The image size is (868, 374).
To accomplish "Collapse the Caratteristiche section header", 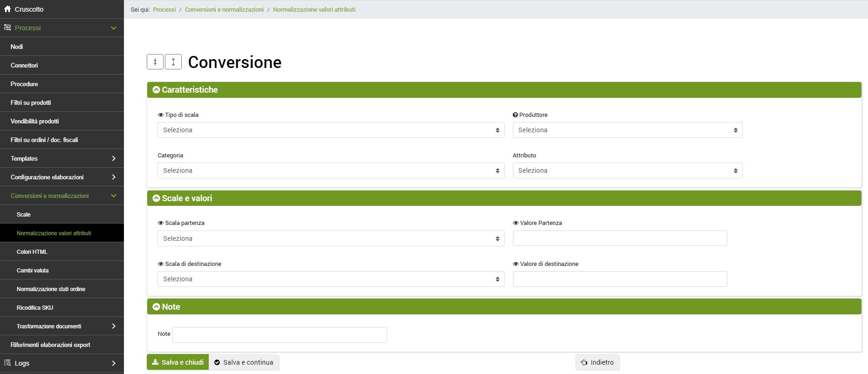I will tap(157, 90).
